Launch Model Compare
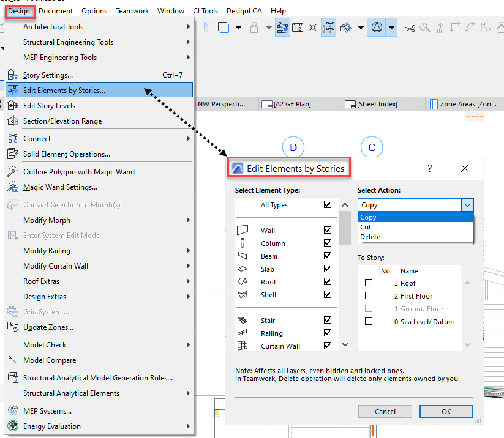Viewport: 504px width, 438px height. click(x=99, y=360)
